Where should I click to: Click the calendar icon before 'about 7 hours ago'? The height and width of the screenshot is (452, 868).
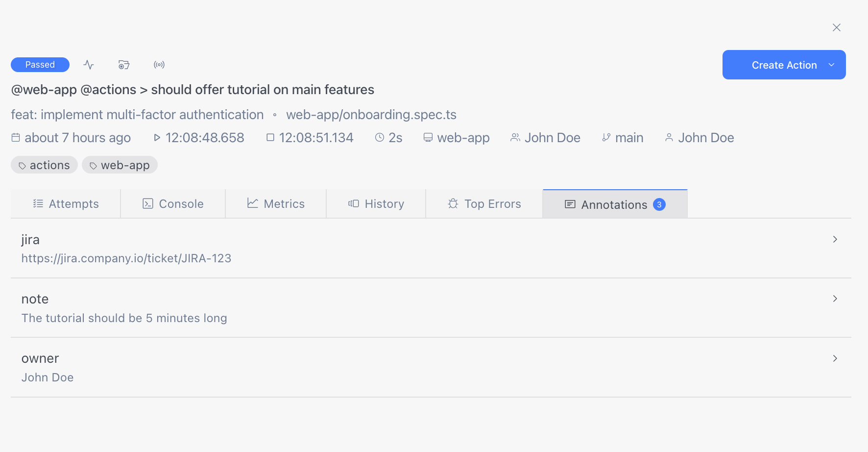tap(16, 138)
